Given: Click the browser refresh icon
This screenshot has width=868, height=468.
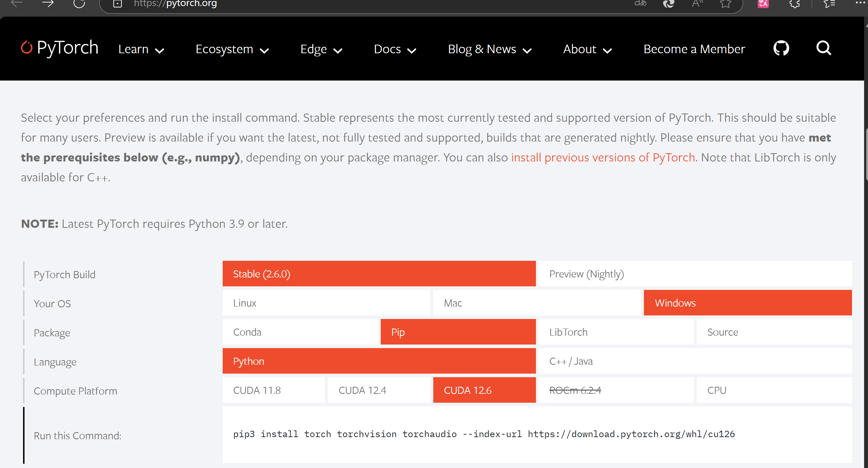Looking at the screenshot, I should coord(79,4).
